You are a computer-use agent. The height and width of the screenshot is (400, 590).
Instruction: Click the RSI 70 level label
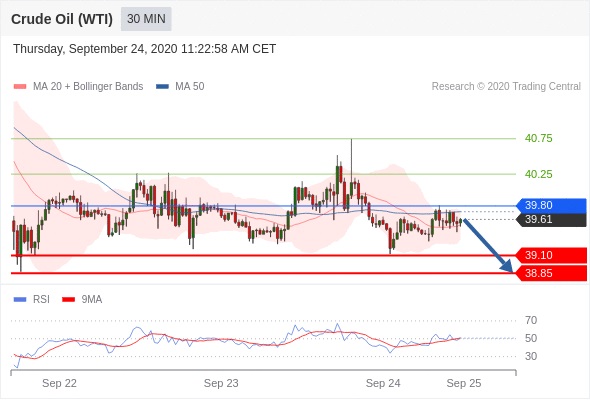(x=531, y=321)
